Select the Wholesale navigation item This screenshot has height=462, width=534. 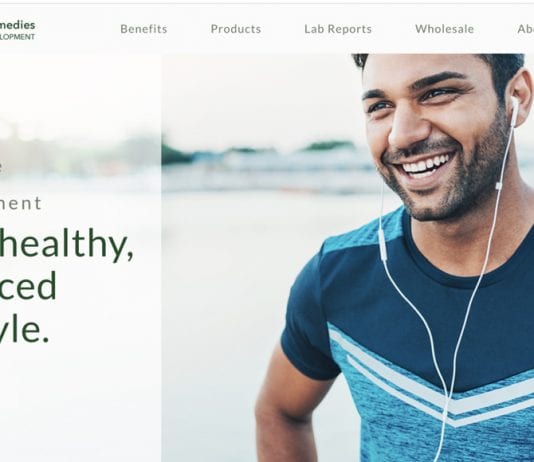[444, 29]
